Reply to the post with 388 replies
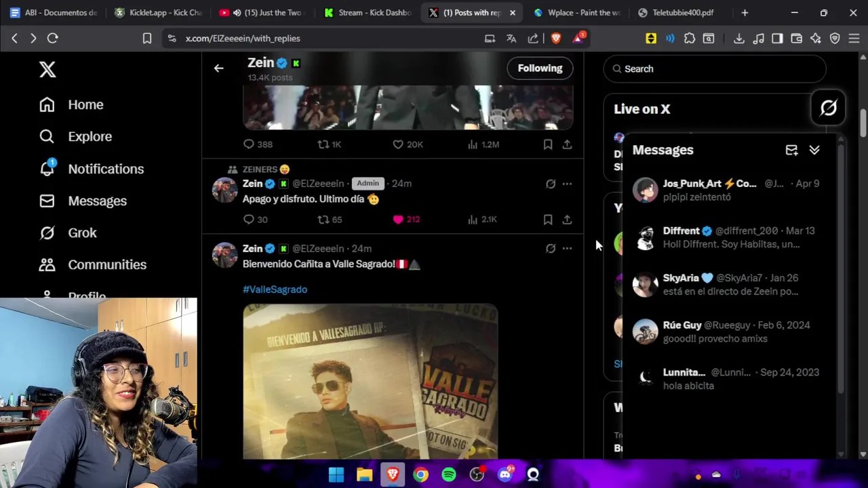Screen dimensions: 868x488 coord(258,144)
